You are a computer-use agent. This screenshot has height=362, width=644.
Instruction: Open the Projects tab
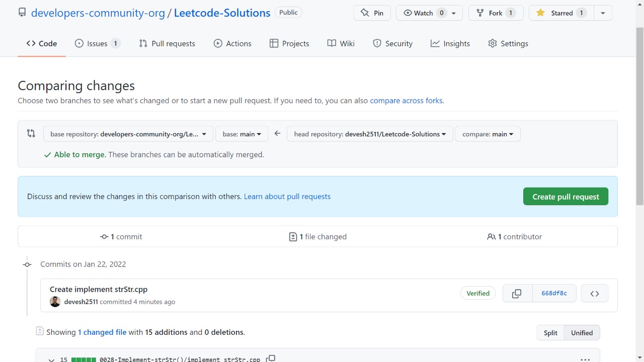[x=289, y=44]
